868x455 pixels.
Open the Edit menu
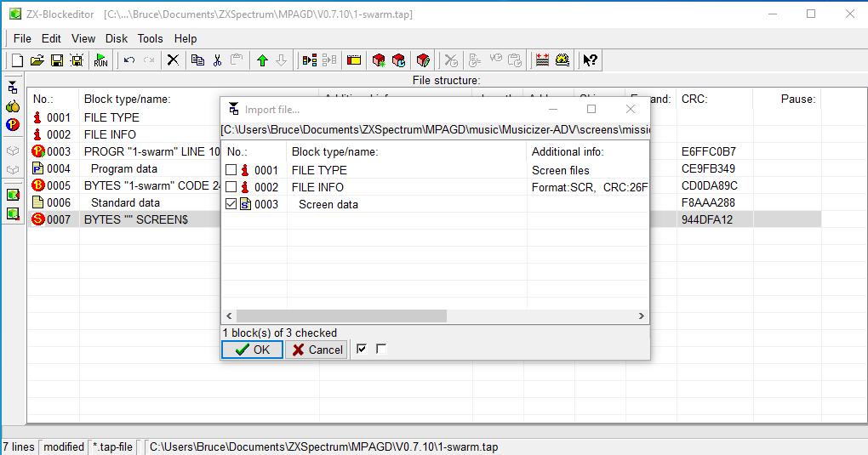[x=51, y=39]
